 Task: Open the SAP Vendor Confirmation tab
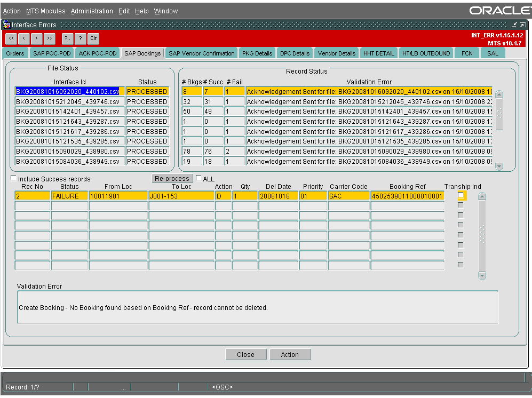[202, 53]
